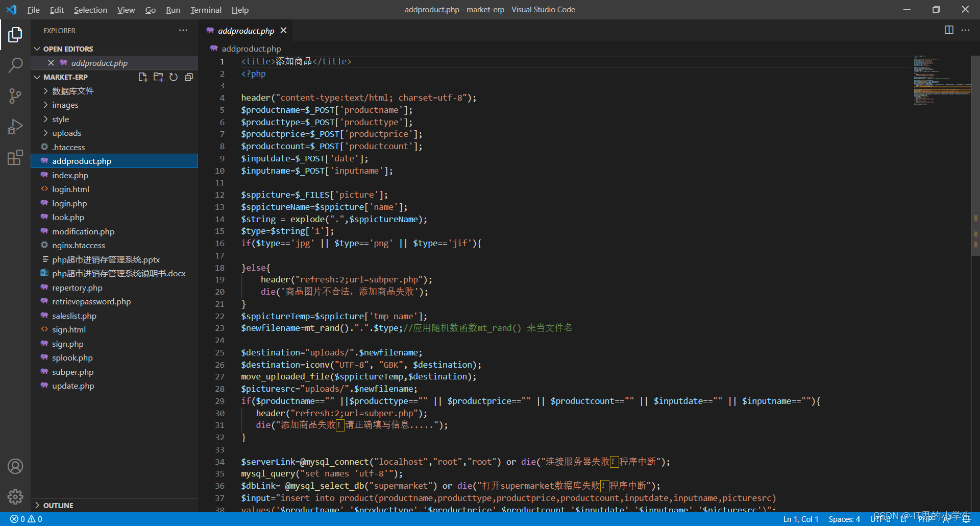This screenshot has width=980, height=526.
Task: Place cursor in the title tag line
Action: pyautogui.click(x=296, y=61)
